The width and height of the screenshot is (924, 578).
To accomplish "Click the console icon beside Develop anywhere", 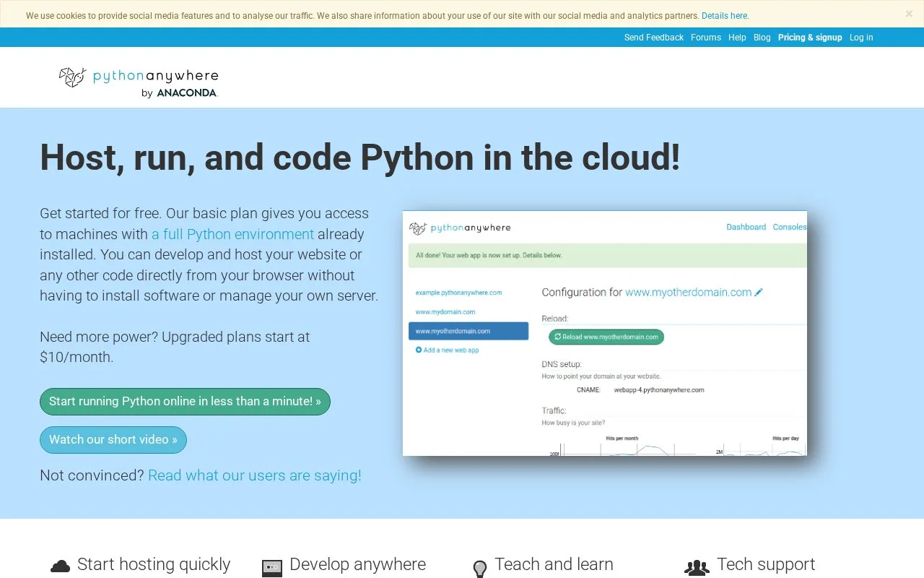I will point(272,568).
